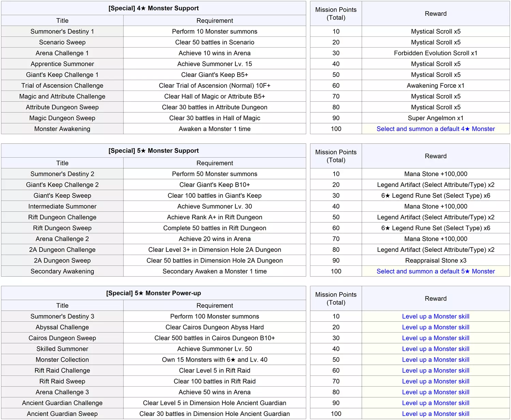Viewport: 511px width, 420px height.
Task: Open the 'Level up a Monster skill' link beside 100 points
Action: click(x=435, y=414)
